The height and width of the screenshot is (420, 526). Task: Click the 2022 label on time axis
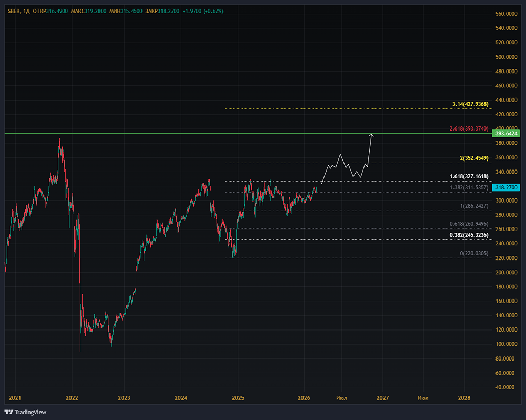click(72, 398)
